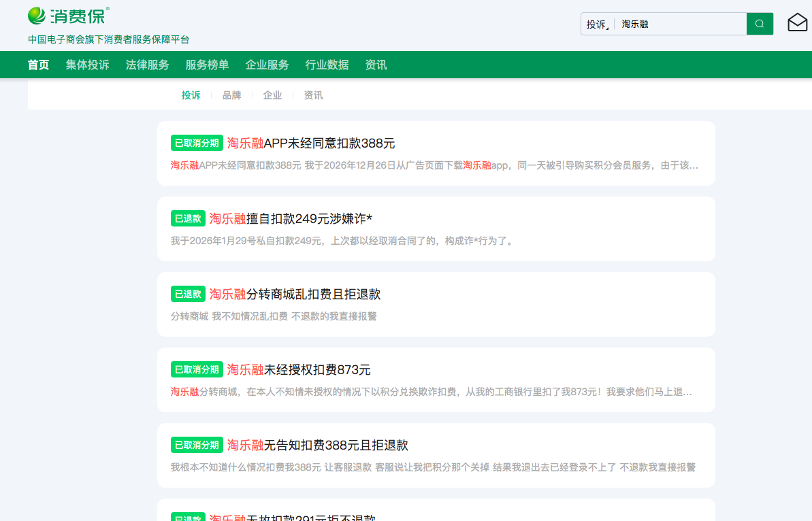Select 服务榜单 from the navigation bar
The height and width of the screenshot is (521, 812).
pyautogui.click(x=207, y=65)
